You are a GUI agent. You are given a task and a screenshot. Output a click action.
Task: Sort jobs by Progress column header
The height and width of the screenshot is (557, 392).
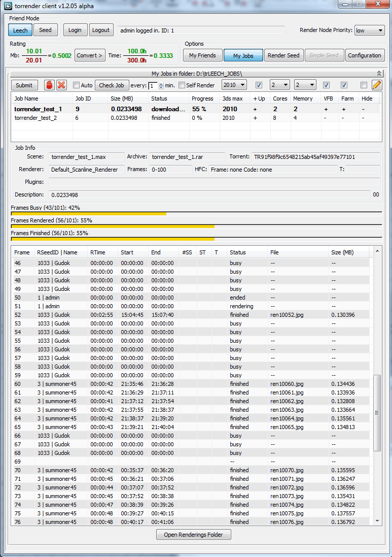(204, 99)
